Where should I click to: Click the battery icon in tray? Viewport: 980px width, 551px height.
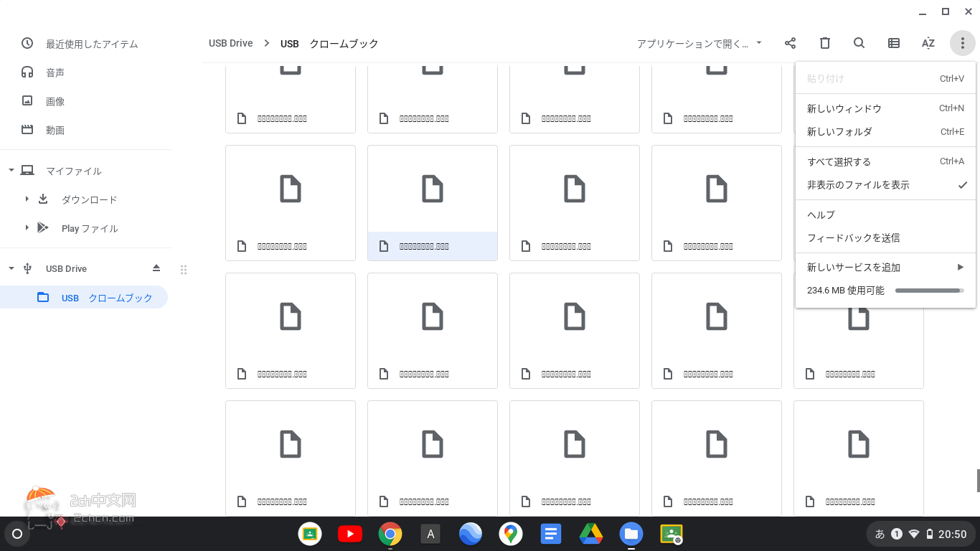click(x=930, y=534)
